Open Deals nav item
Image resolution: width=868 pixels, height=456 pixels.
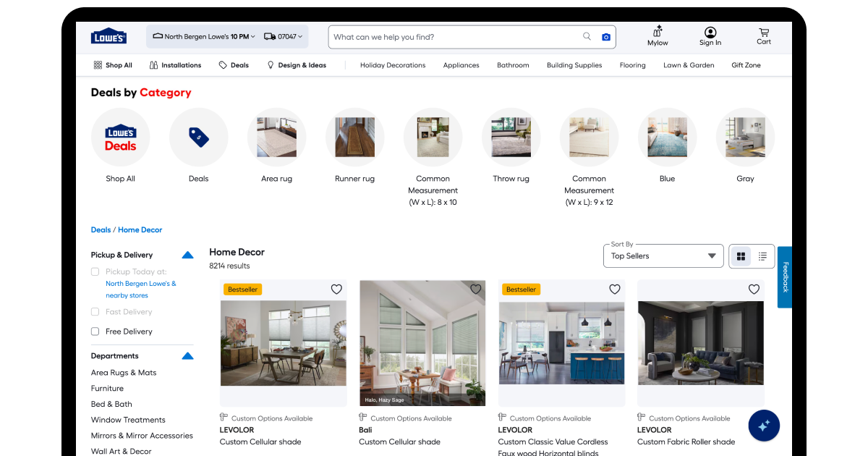pyautogui.click(x=234, y=65)
